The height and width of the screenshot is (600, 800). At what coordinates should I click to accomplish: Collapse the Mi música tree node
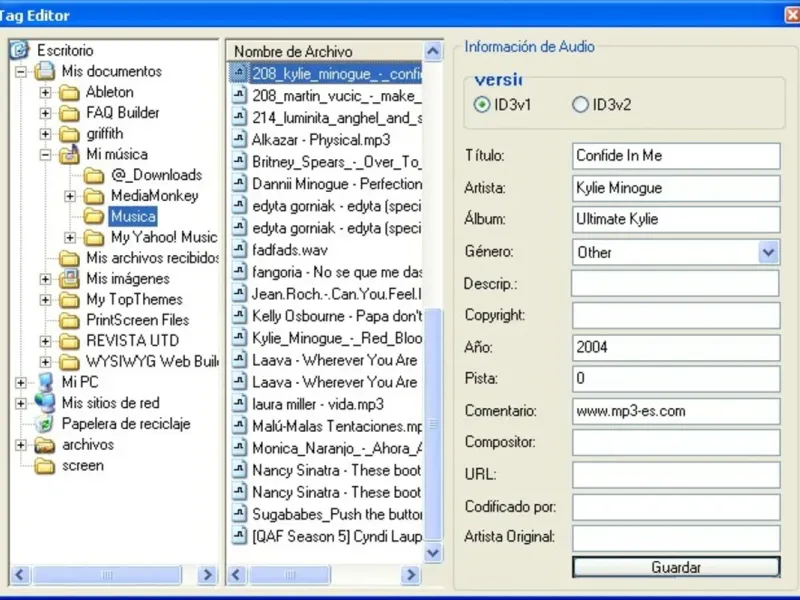pos(45,154)
